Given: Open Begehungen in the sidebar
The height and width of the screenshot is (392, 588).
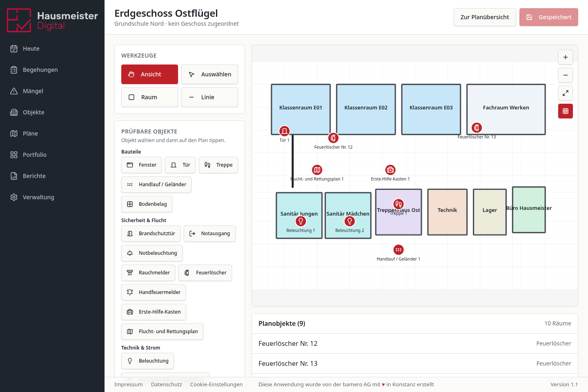Looking at the screenshot, I should (x=52, y=70).
